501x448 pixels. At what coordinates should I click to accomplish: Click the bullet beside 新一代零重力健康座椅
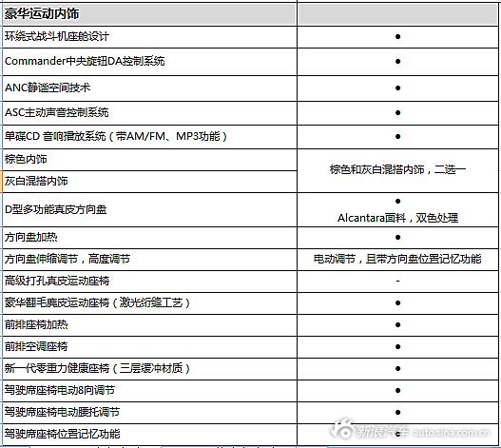pyautogui.click(x=397, y=369)
